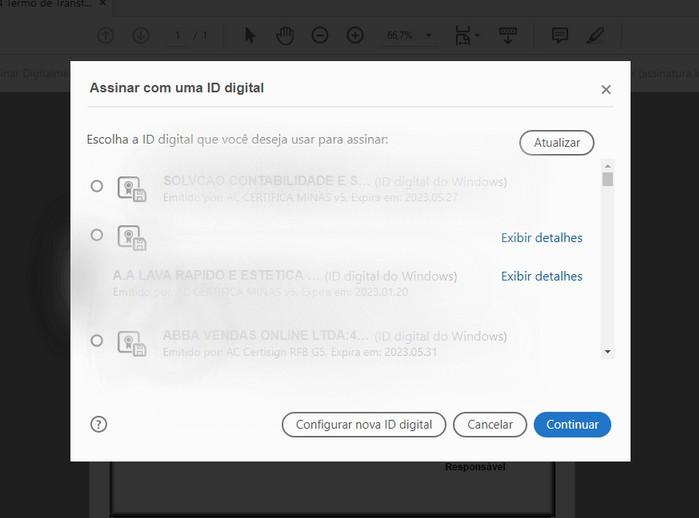Image resolution: width=699 pixels, height=518 pixels.
Task: Click the zoom in plus icon
Action: click(355, 36)
